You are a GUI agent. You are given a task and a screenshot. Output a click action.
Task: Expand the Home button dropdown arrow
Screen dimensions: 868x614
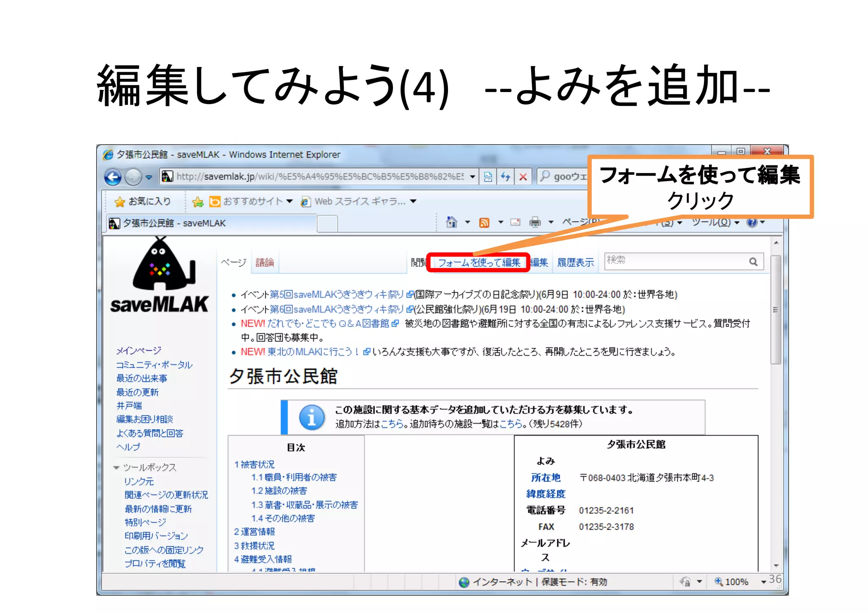point(467,222)
